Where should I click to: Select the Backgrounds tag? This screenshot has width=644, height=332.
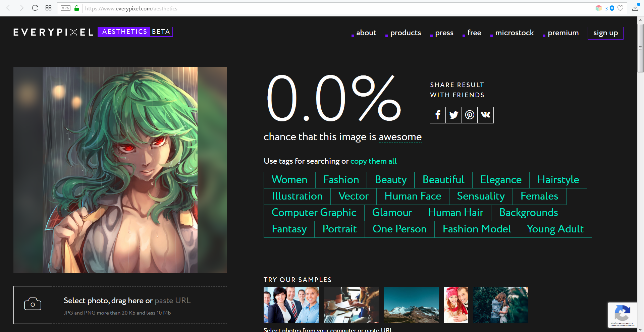(529, 213)
